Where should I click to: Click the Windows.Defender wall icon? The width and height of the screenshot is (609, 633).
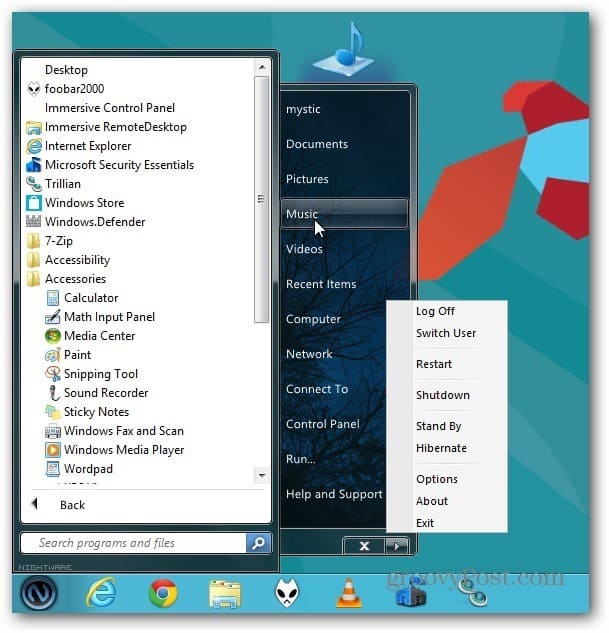click(x=34, y=222)
